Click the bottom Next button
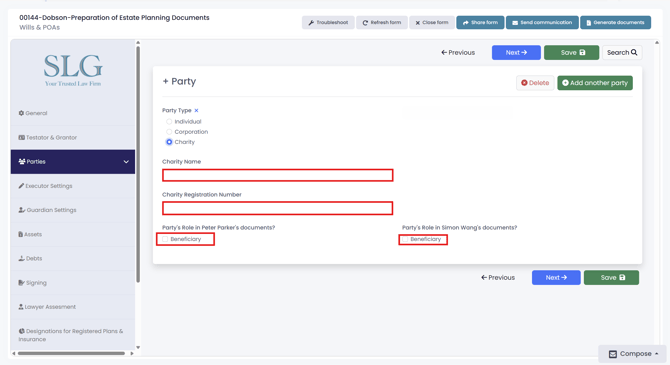Image resolution: width=670 pixels, height=365 pixels. (556, 278)
